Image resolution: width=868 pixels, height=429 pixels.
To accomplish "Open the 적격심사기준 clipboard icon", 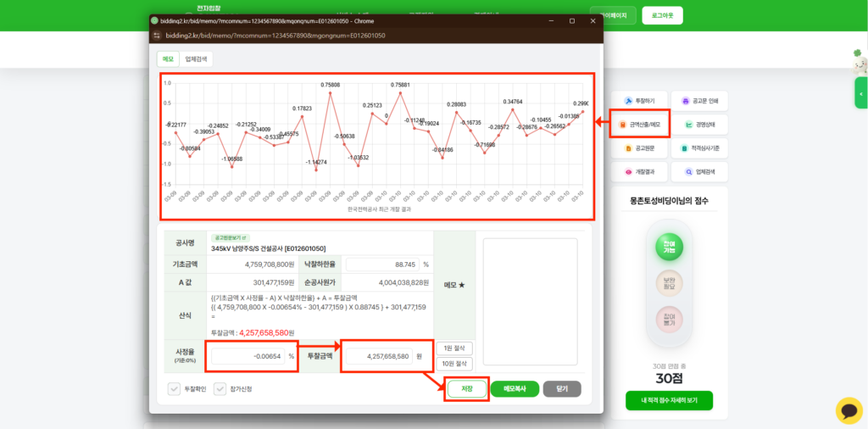I will (x=688, y=148).
